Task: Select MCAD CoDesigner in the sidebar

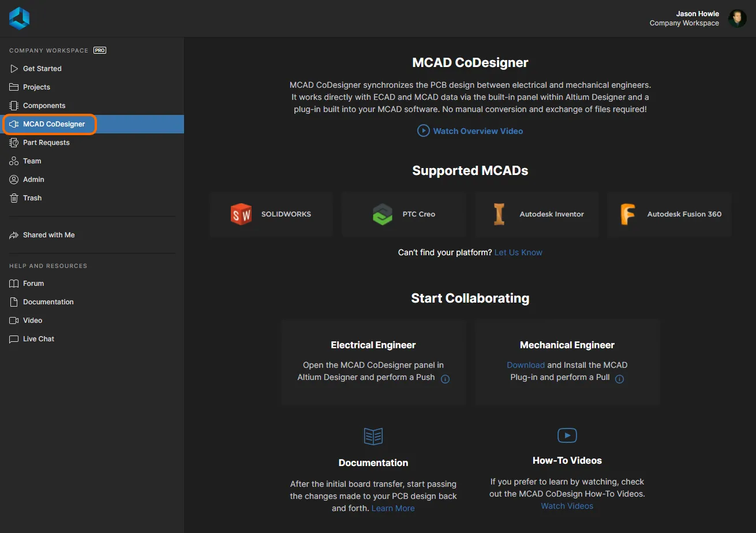Action: (92, 124)
